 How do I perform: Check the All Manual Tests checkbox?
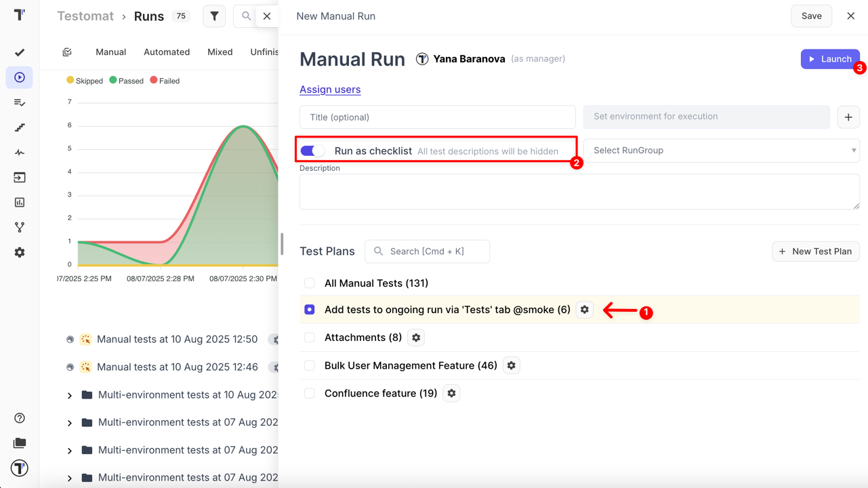coord(310,283)
